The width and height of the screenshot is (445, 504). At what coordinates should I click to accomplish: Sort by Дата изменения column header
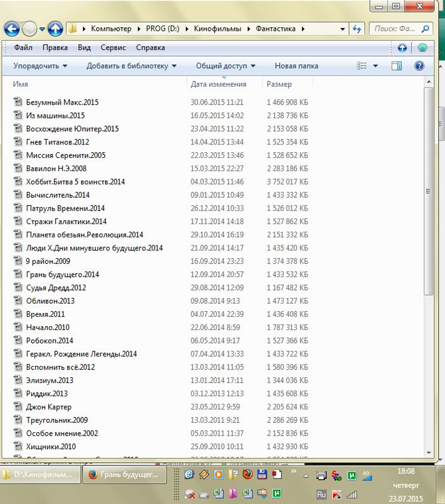click(219, 84)
